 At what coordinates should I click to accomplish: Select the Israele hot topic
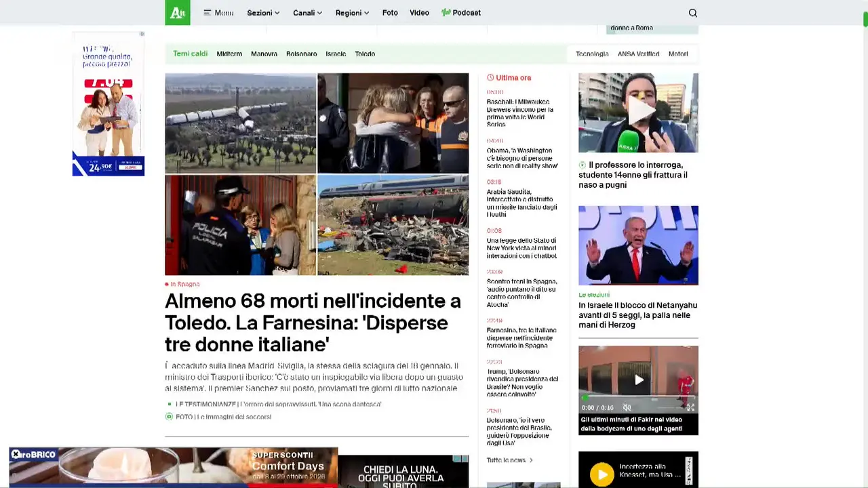pyautogui.click(x=336, y=54)
